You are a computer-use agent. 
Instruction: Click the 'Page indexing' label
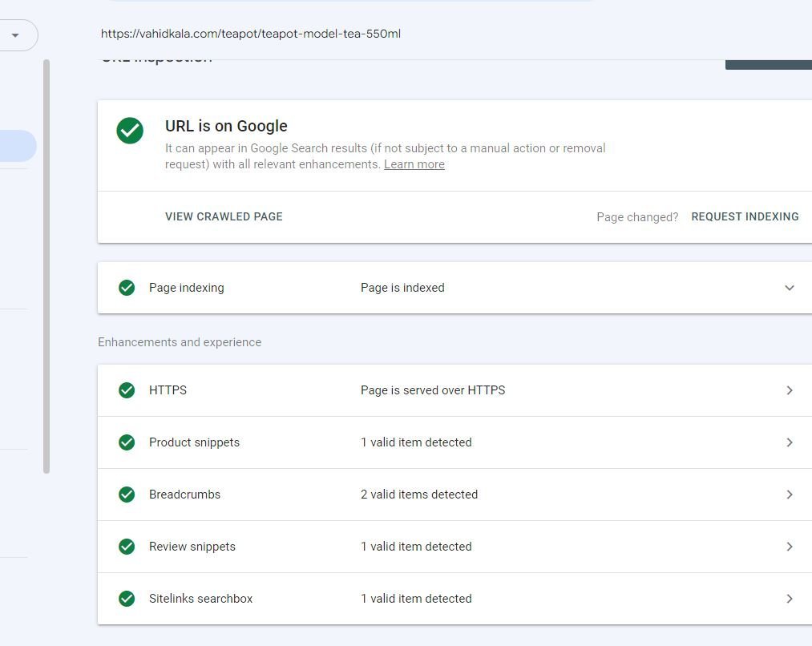(187, 288)
